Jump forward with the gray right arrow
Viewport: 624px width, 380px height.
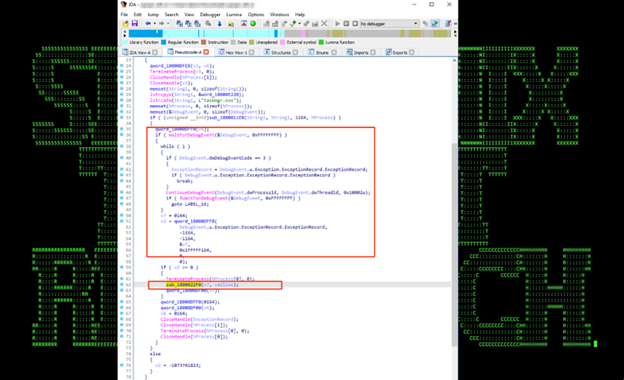pos(161,23)
